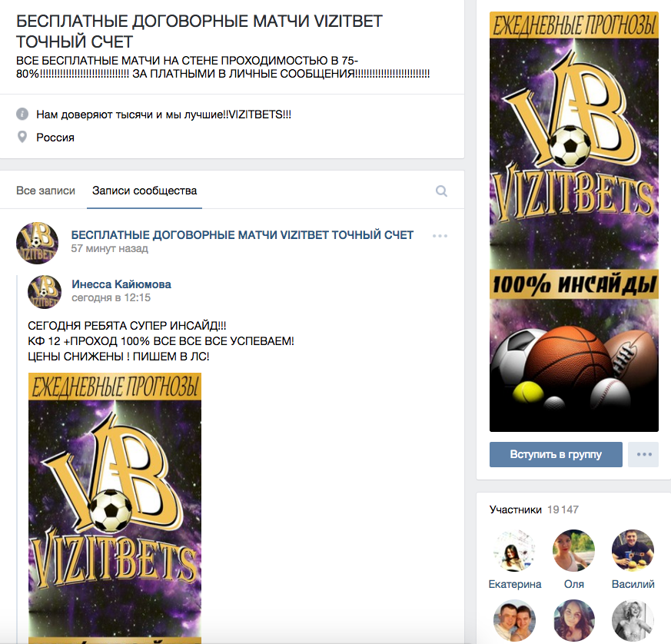Click the сегодня в 12:15 repost timestamp
This screenshot has width=671, height=644.
coord(111,298)
